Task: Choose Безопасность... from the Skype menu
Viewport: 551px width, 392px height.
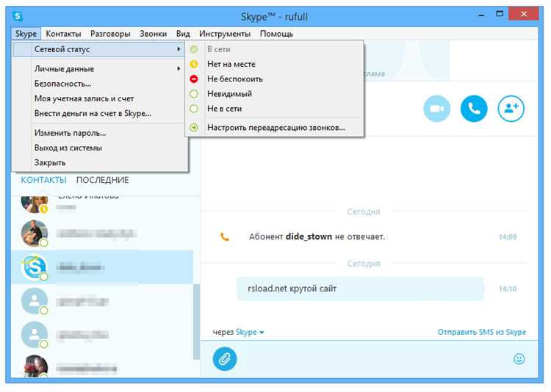Action: click(98, 84)
